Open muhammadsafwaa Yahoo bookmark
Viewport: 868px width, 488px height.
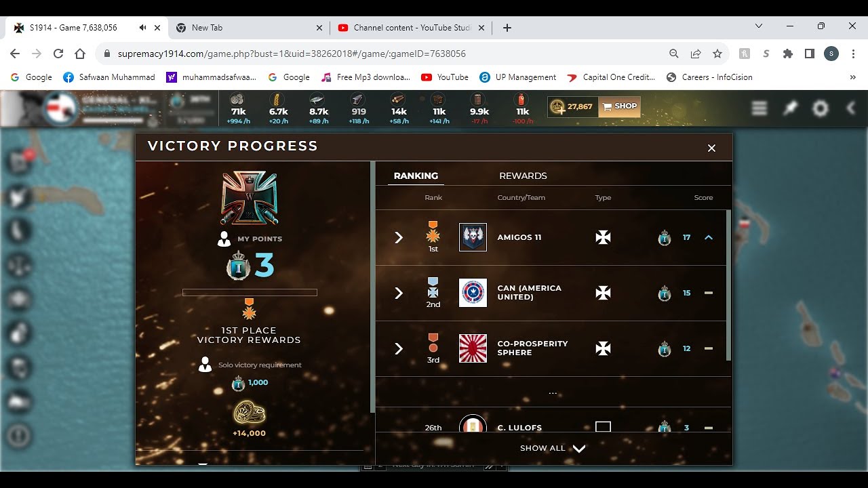pyautogui.click(x=212, y=77)
